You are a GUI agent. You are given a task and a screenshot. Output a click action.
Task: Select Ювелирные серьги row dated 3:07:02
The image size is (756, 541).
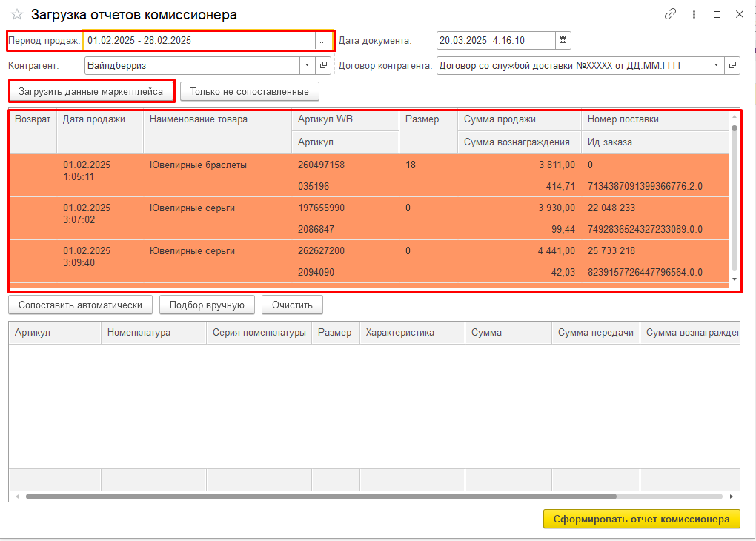coord(369,219)
